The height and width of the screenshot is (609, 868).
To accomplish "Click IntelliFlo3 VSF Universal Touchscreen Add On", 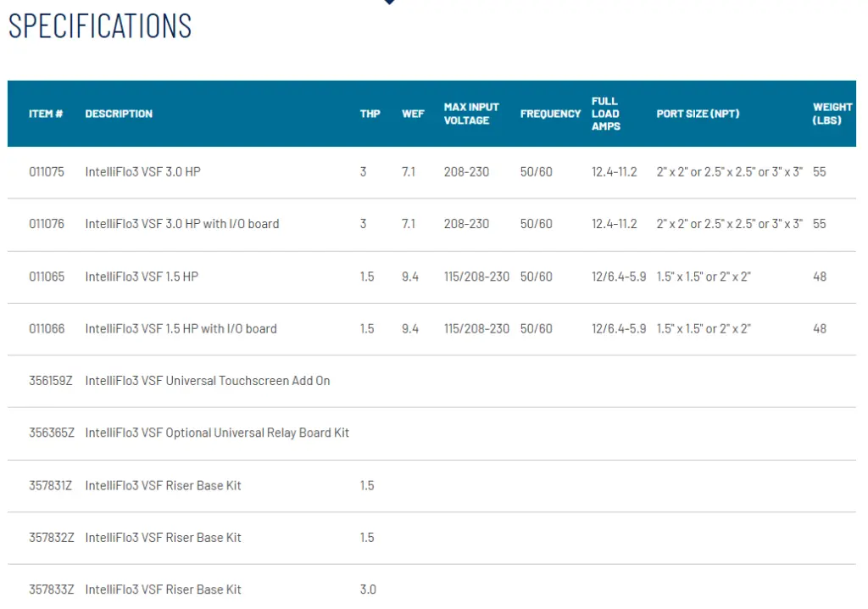I will (x=208, y=381).
